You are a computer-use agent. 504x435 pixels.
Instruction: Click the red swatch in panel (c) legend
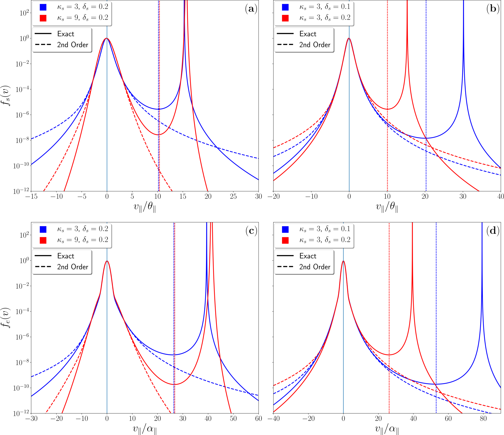43,240
